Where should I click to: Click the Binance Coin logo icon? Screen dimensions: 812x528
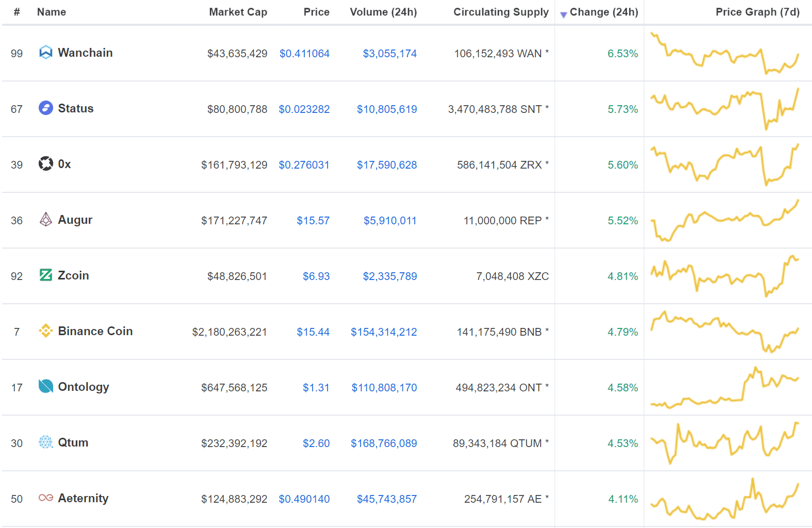[x=46, y=331]
